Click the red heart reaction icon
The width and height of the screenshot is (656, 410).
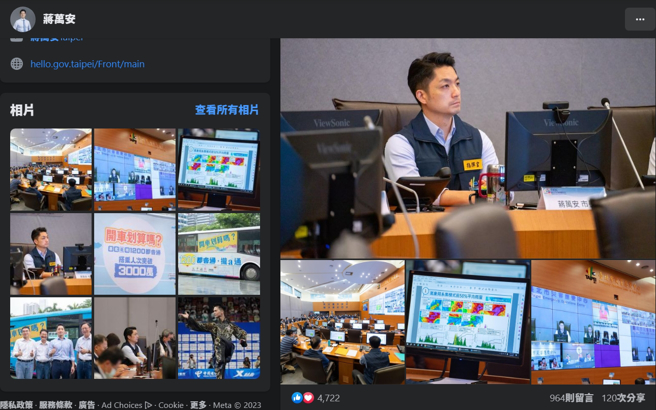(x=308, y=397)
